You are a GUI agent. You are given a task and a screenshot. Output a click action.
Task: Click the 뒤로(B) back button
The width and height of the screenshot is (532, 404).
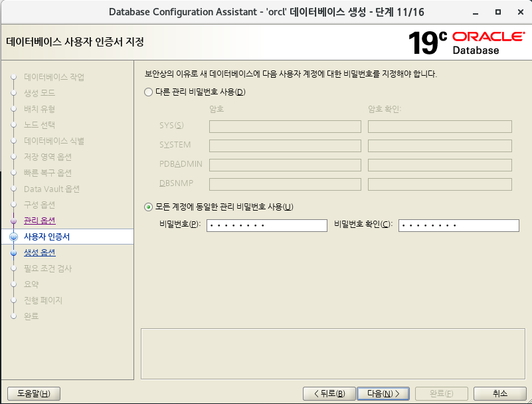[329, 394]
